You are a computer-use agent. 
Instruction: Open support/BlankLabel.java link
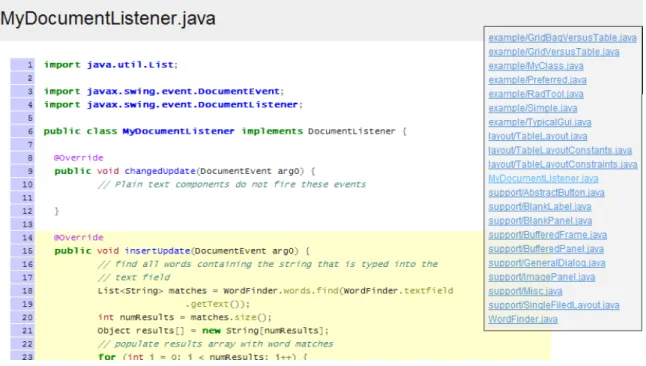540,206
